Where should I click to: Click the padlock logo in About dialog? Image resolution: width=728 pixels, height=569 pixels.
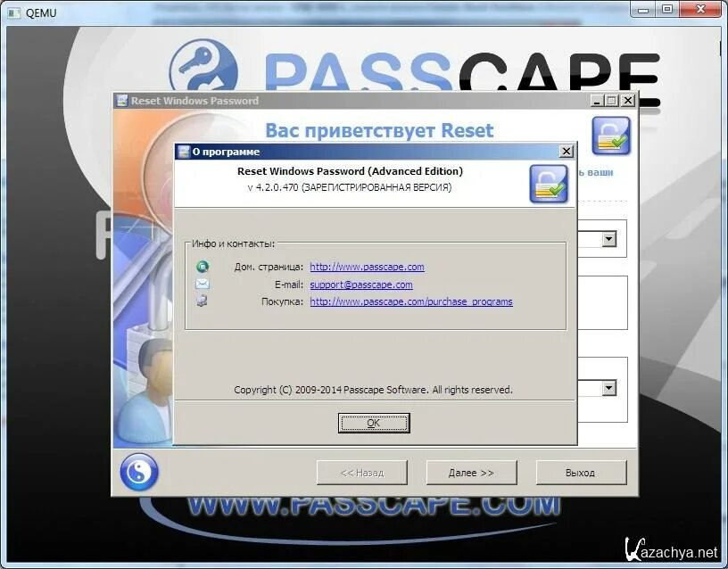click(x=549, y=185)
